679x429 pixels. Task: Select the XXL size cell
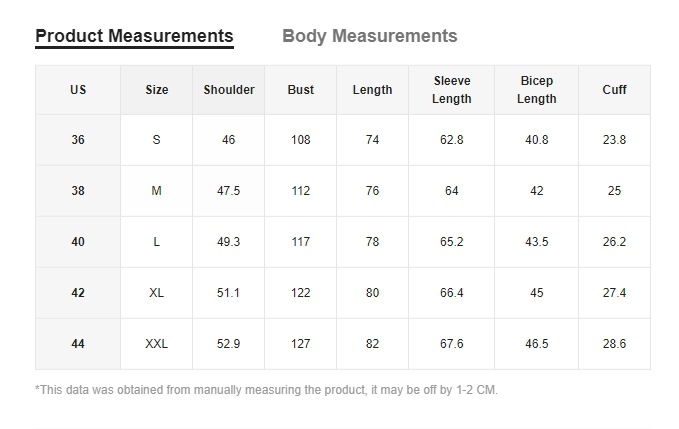[157, 344]
